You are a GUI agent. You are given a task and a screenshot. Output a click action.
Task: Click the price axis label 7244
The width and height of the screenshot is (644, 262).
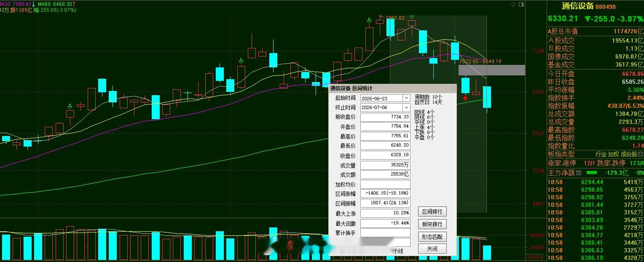point(539,51)
